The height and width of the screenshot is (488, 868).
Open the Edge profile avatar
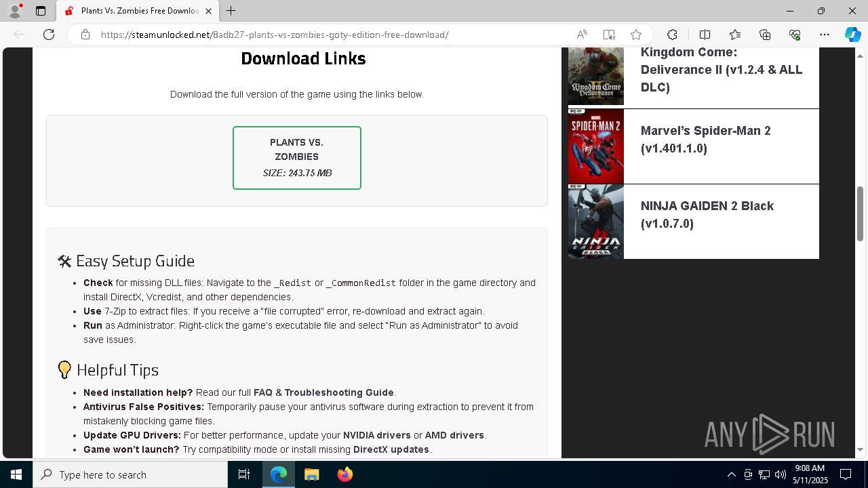click(x=15, y=11)
